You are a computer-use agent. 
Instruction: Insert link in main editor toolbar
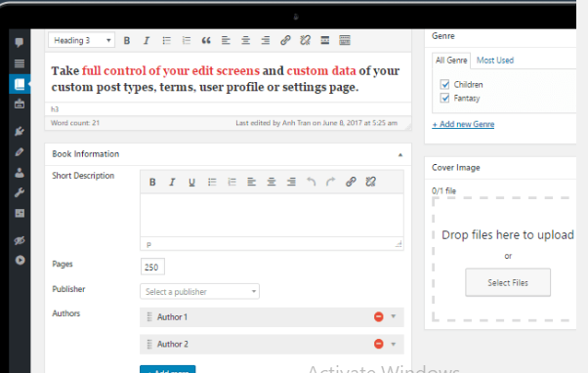285,40
